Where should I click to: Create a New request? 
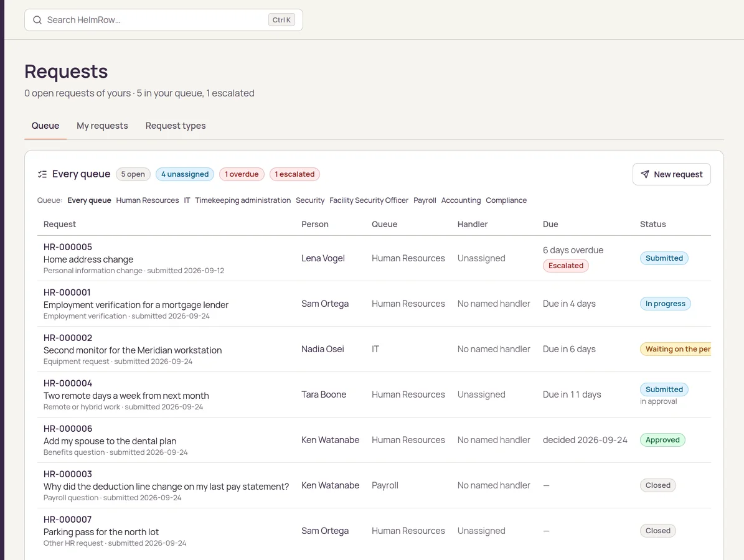pyautogui.click(x=671, y=174)
